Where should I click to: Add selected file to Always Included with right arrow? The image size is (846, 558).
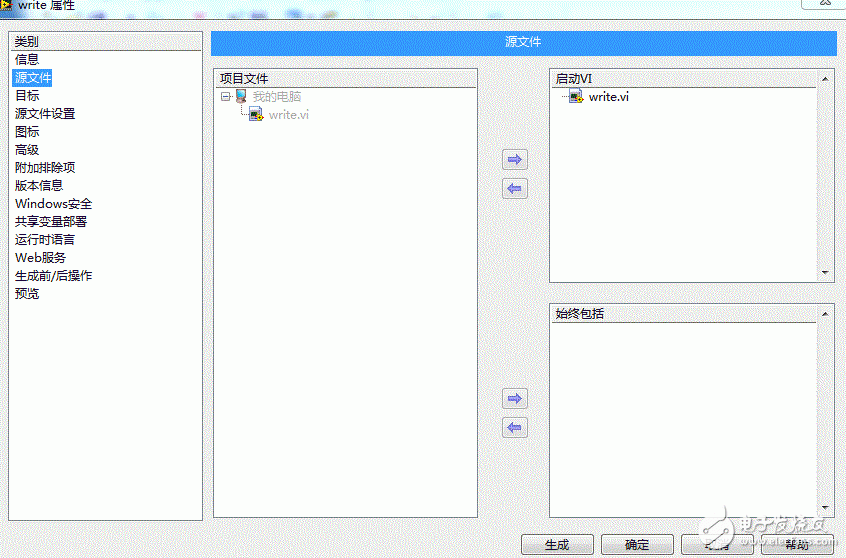click(x=515, y=399)
